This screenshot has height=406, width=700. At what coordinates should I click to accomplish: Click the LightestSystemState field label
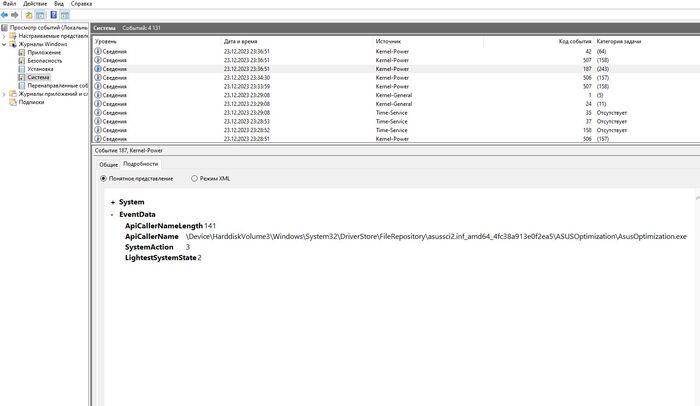pyautogui.click(x=161, y=258)
